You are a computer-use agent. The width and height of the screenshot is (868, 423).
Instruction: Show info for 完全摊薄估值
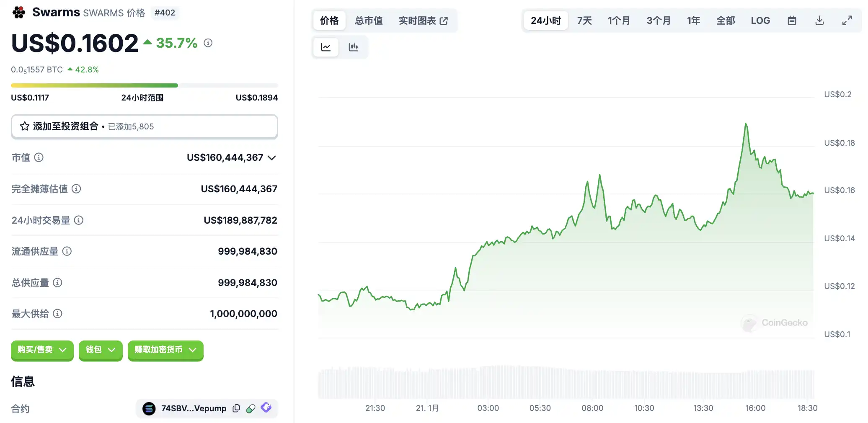tap(76, 189)
